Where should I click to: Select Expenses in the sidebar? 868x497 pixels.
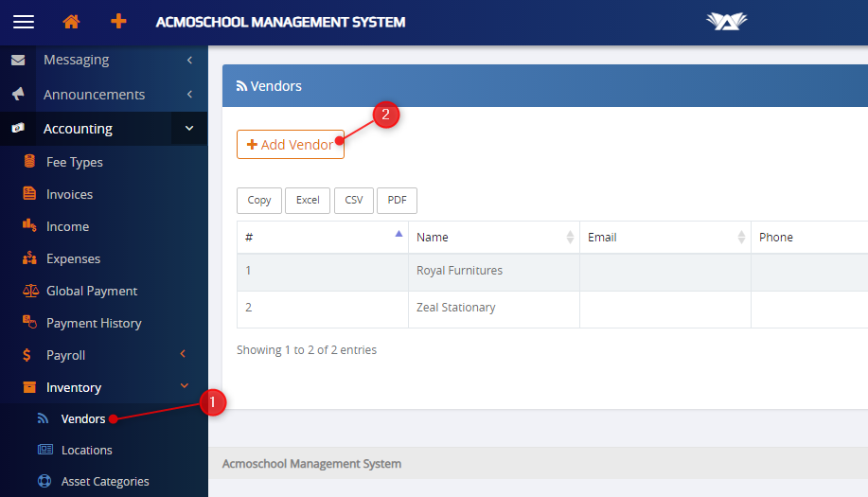[73, 258]
